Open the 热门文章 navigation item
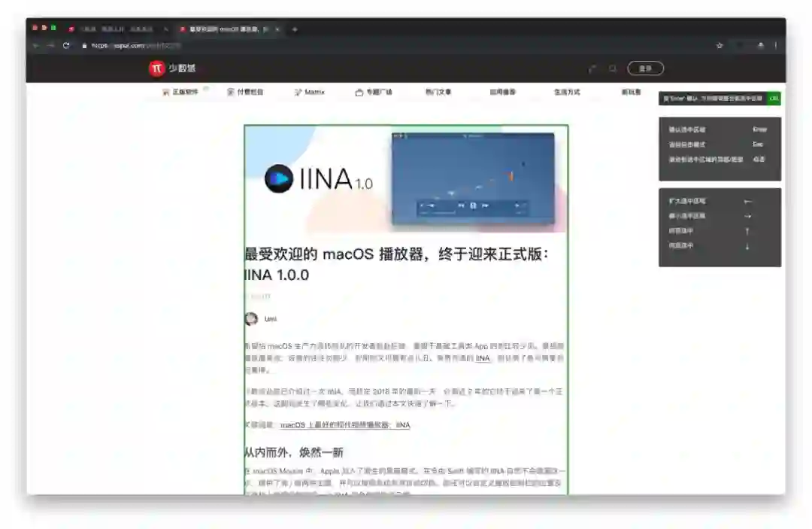 click(438, 93)
